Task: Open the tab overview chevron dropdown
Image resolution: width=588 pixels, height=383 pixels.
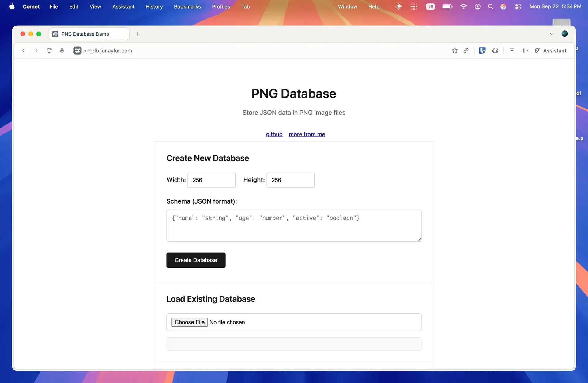Action: click(551, 34)
